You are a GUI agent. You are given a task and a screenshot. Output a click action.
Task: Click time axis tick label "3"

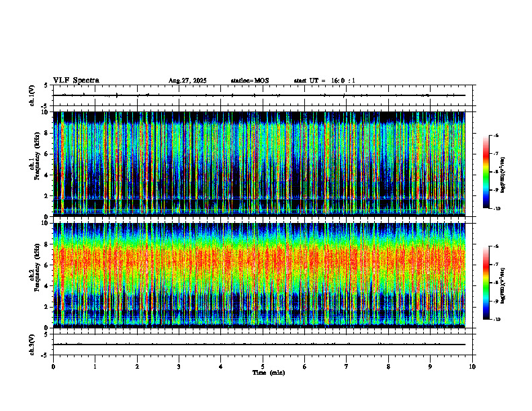click(x=179, y=367)
